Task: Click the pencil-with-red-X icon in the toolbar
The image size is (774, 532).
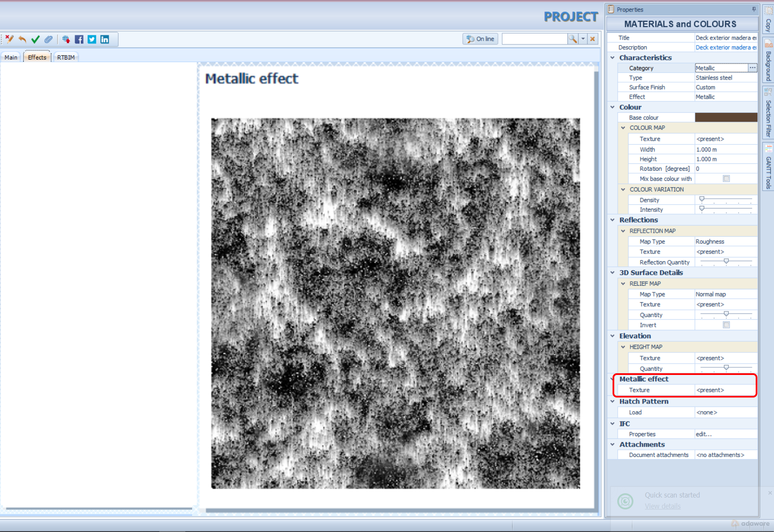Action: pos(9,39)
